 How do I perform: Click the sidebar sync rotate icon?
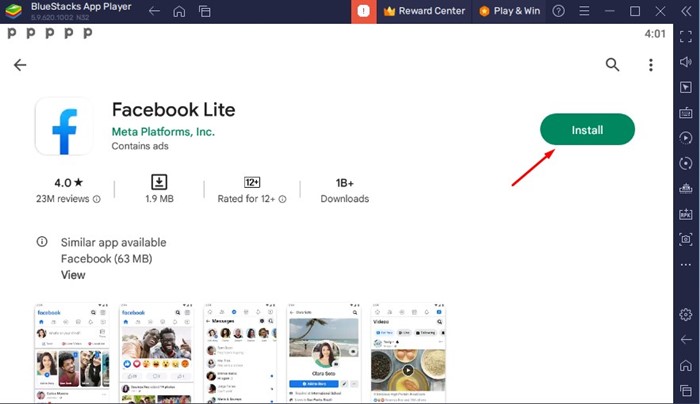(686, 163)
